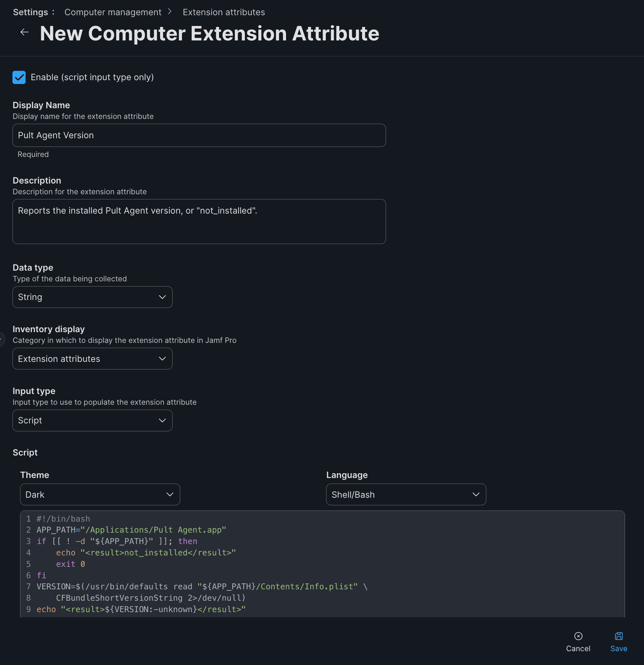This screenshot has height=665, width=644.
Task: Click inside the Description text area
Action: pyautogui.click(x=199, y=222)
